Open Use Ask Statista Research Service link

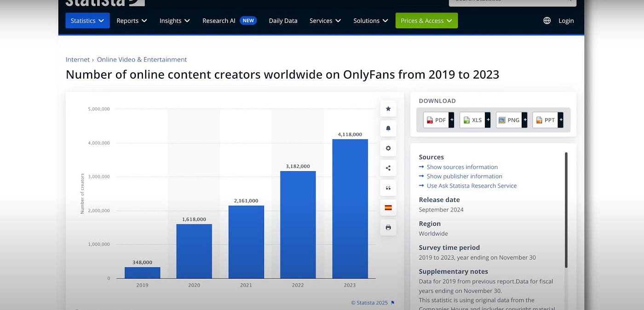[x=472, y=186]
